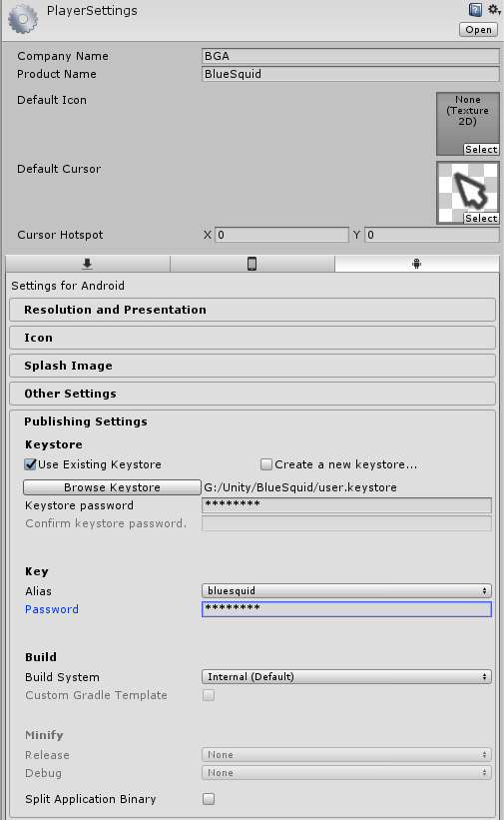Expand the Splash Image section
Image resolution: width=504 pixels, height=820 pixels.
pos(252,366)
